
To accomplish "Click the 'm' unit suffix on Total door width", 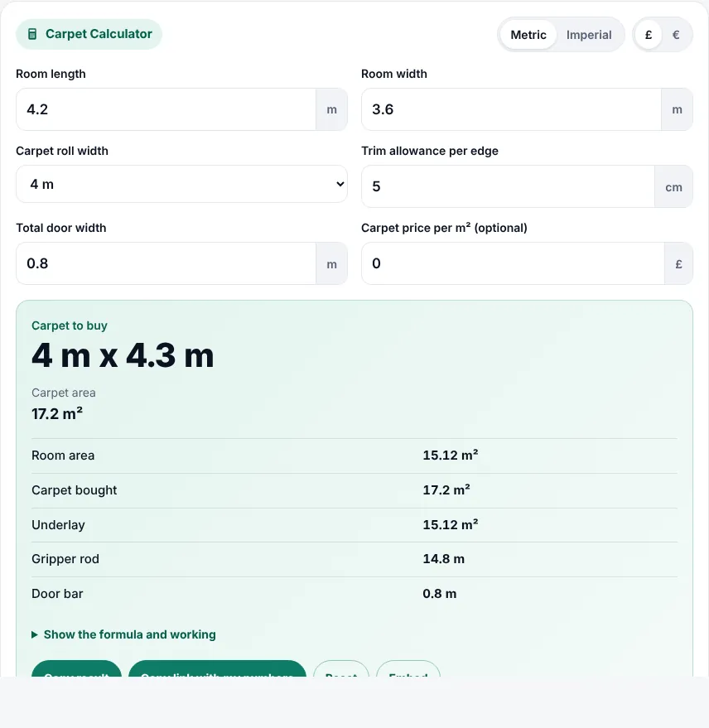I will point(331,264).
